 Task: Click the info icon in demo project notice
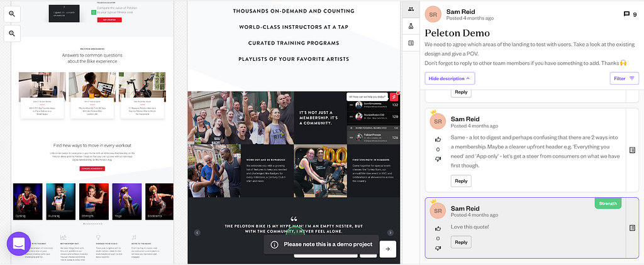click(x=274, y=244)
